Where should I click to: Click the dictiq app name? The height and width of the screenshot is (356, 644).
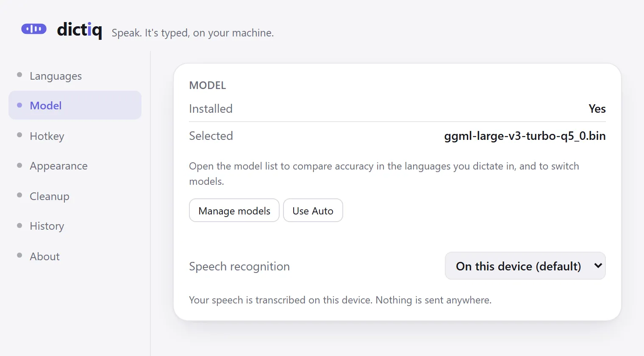coord(80,30)
